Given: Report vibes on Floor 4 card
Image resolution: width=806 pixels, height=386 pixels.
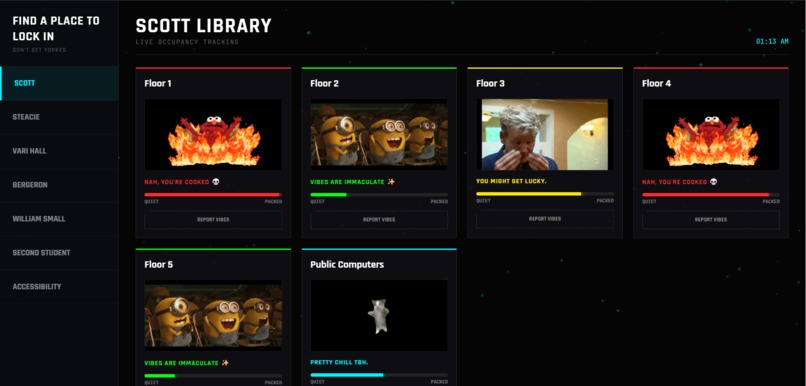Looking at the screenshot, I should point(711,220).
